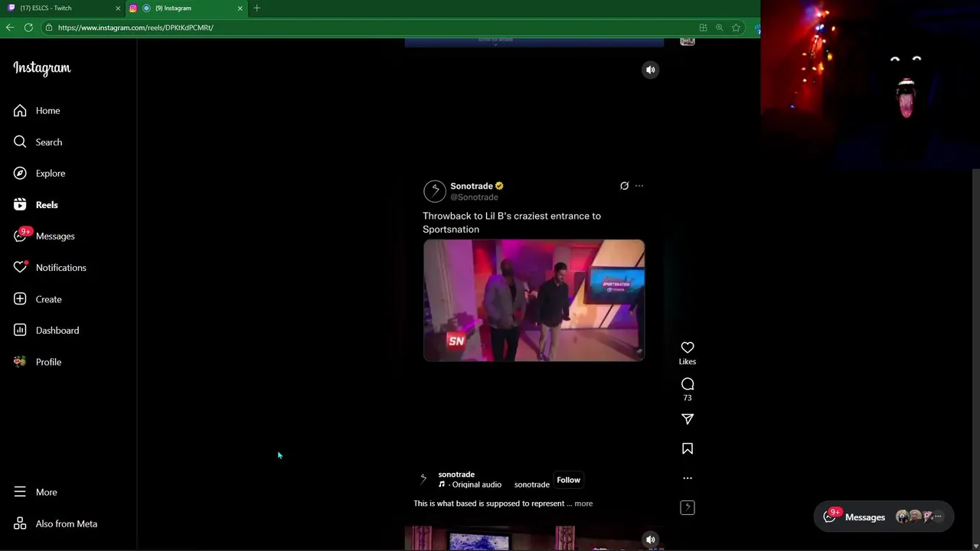Image resolution: width=980 pixels, height=551 pixels.
Task: Close the ESLCS Twitch tab
Action: point(118,8)
